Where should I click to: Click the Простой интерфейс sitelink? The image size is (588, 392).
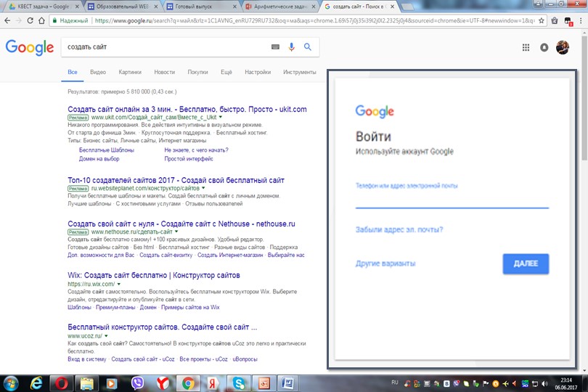(x=189, y=159)
